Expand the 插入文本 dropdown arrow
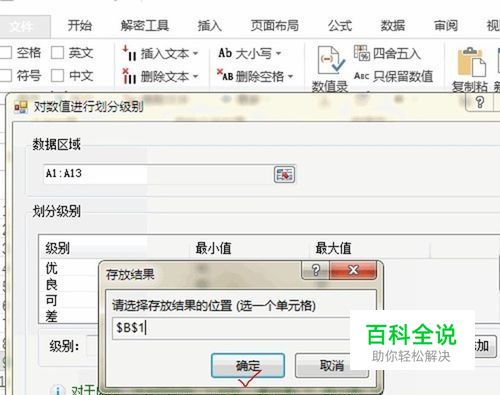 tap(196, 53)
